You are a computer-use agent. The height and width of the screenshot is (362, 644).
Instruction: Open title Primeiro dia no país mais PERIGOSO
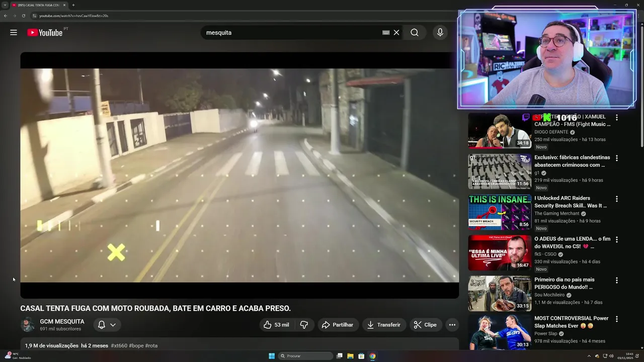tap(565, 284)
